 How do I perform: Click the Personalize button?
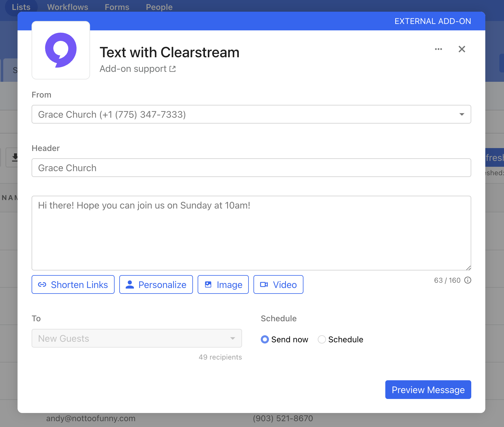tap(156, 284)
